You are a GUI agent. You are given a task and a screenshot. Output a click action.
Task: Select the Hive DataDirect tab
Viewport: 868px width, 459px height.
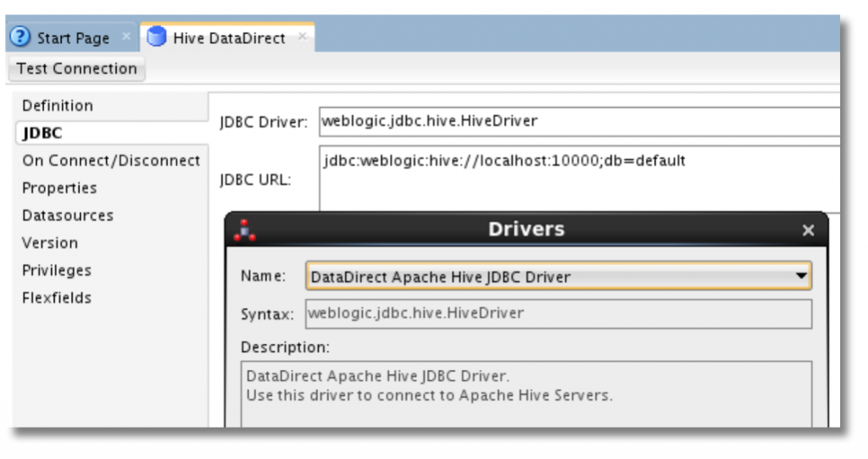pyautogui.click(x=227, y=37)
